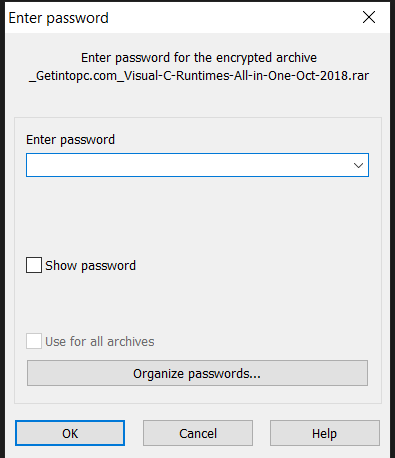Close the Enter password dialog
Viewport: 395px width, 458px height.
(x=369, y=17)
